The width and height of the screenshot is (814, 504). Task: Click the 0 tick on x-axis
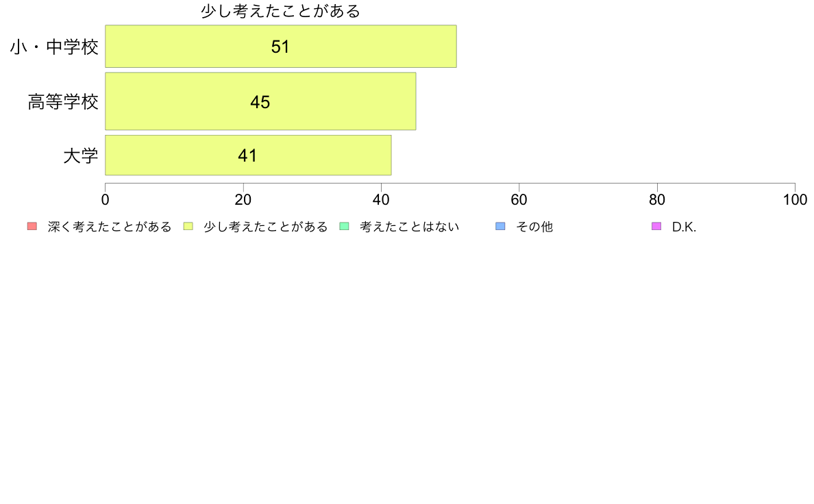[106, 200]
